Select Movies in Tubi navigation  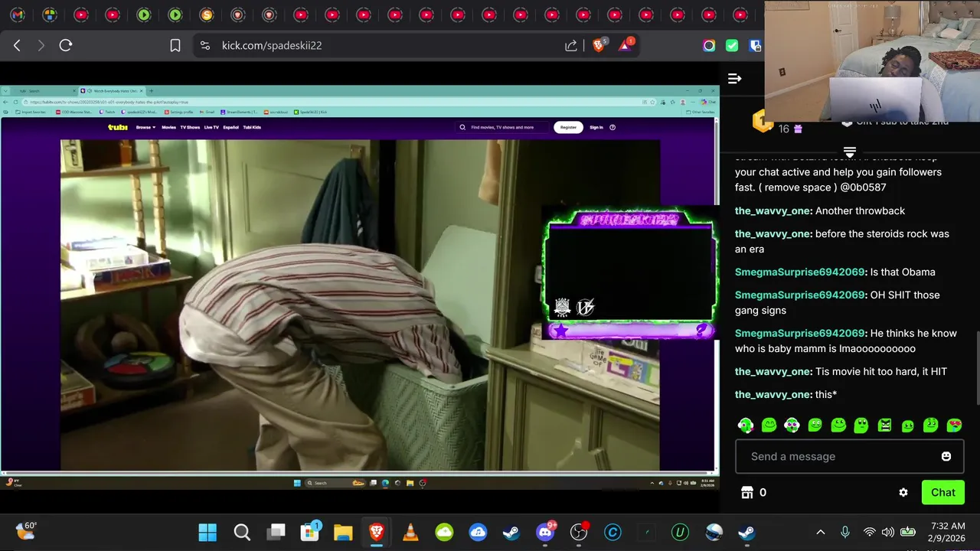(168, 127)
